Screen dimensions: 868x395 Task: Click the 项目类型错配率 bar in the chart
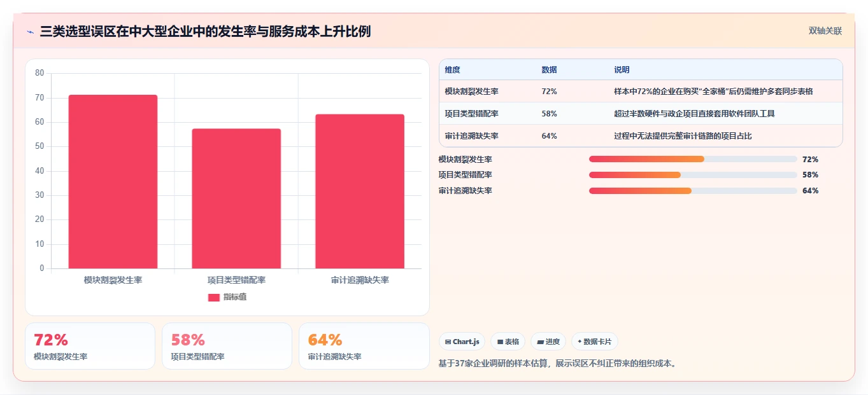tap(236, 198)
